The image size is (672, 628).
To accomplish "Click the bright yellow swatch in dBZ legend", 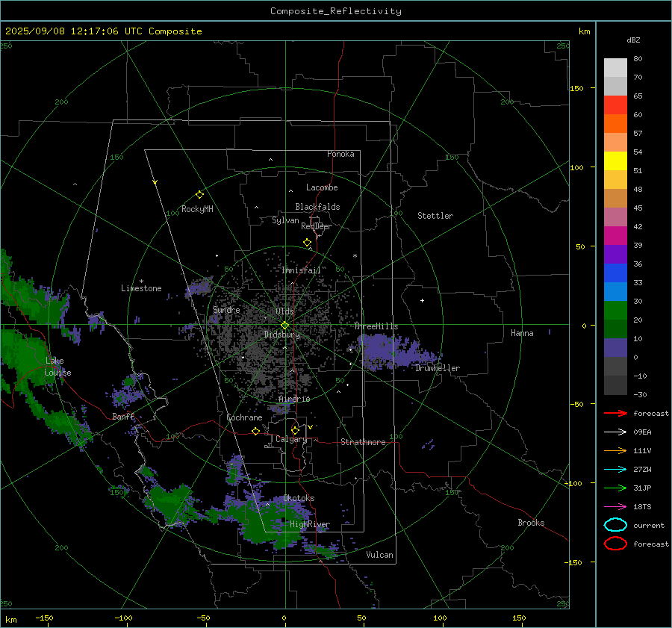I will (615, 161).
